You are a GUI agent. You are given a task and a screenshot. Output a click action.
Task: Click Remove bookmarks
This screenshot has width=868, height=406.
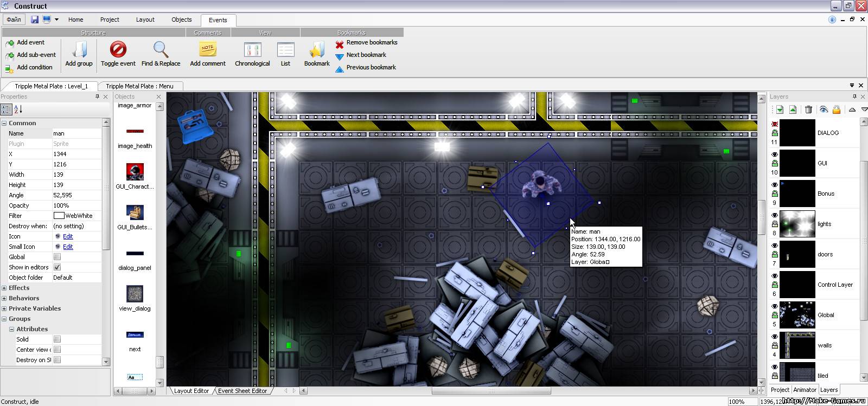click(366, 42)
